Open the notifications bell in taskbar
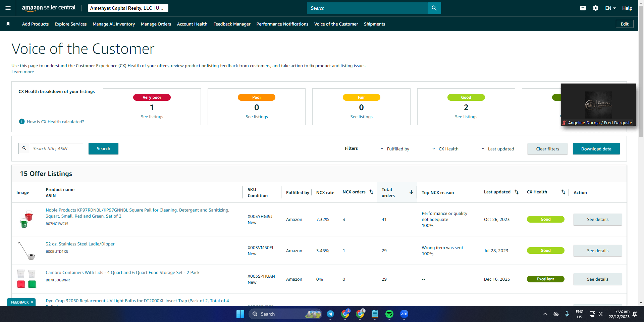644x322 pixels. [635, 314]
